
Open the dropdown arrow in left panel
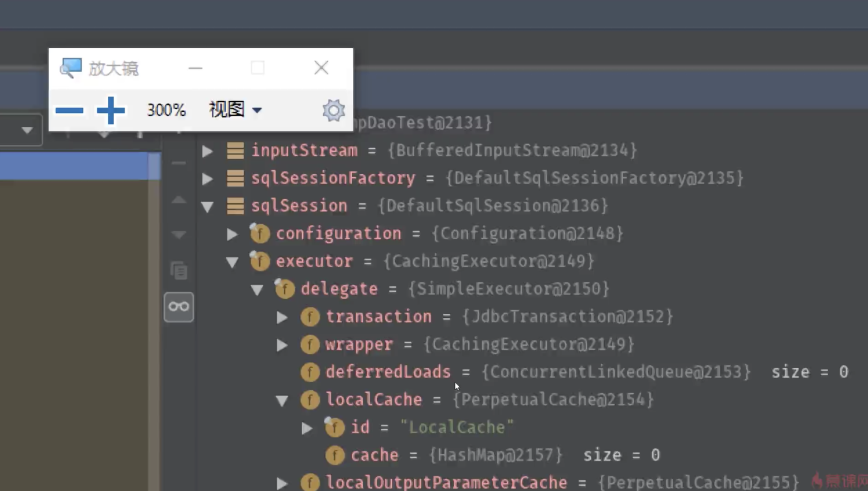point(27,130)
